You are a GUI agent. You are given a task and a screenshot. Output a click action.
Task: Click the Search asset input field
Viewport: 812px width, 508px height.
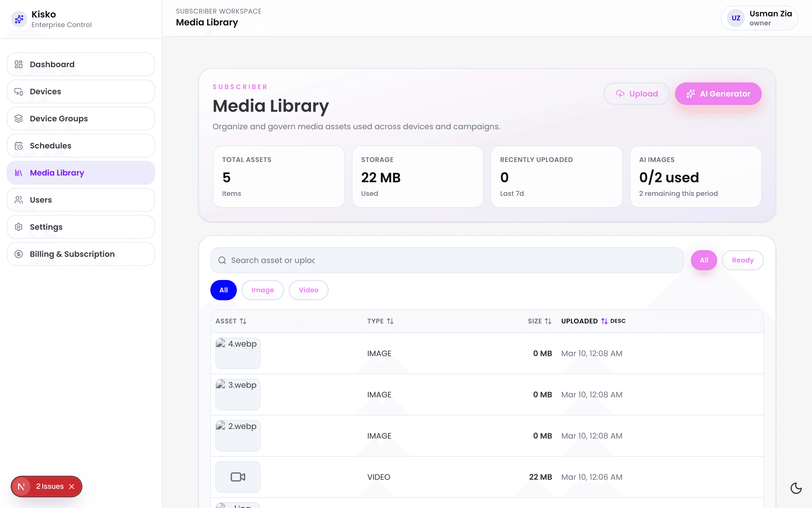(447, 260)
